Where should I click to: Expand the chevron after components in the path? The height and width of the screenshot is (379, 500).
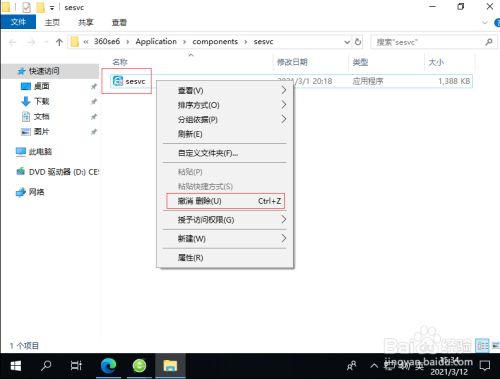(x=246, y=42)
